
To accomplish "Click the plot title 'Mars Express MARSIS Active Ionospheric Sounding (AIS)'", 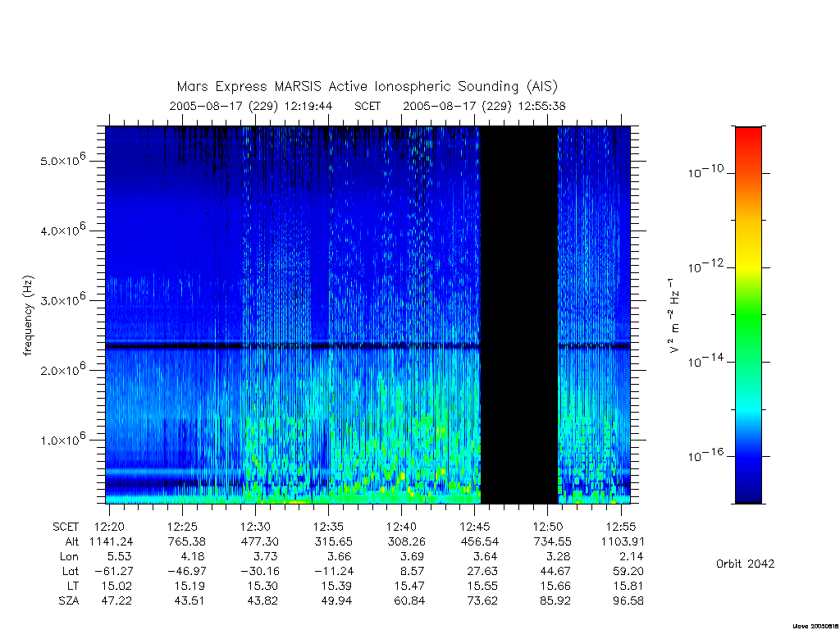I will (367, 87).
